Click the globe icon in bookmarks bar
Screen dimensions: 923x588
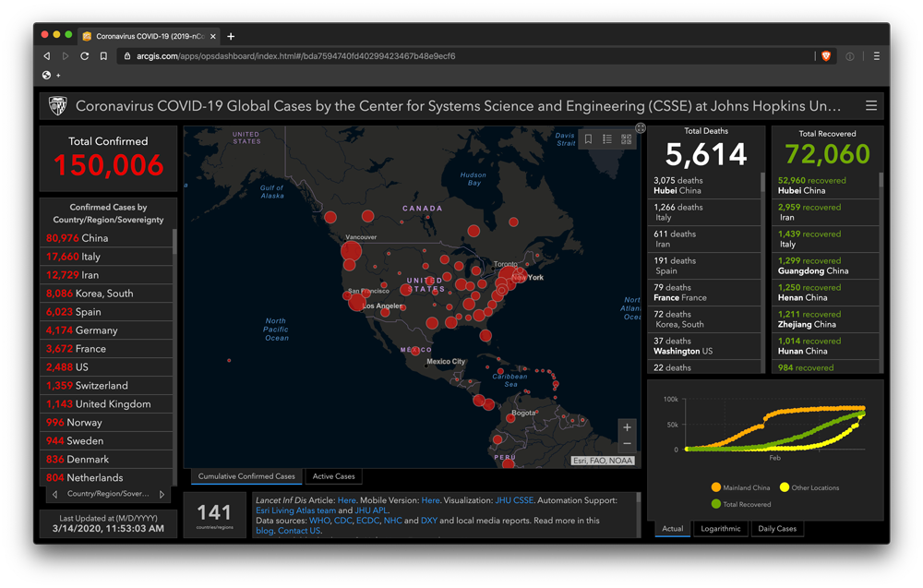(x=46, y=75)
